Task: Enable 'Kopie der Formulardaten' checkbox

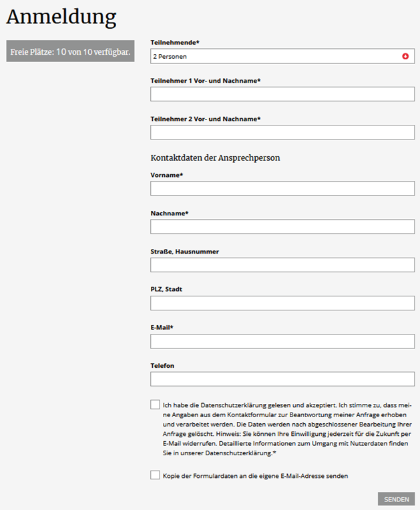Action: (156, 475)
